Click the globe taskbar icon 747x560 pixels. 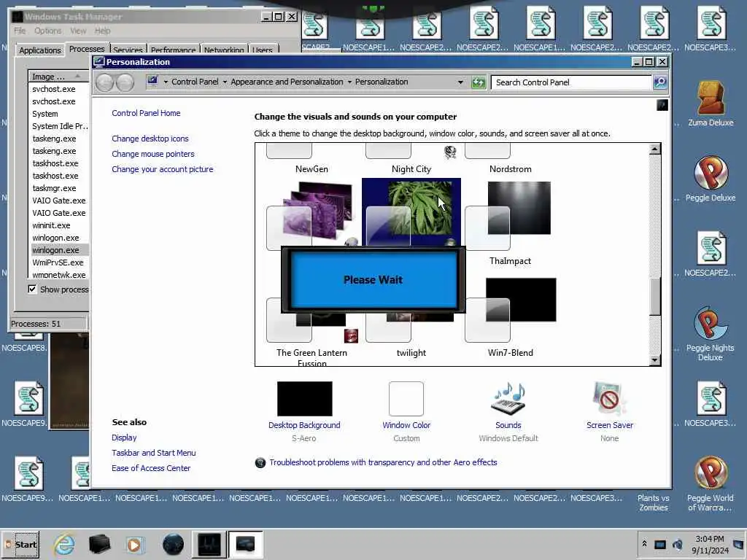coord(173,544)
